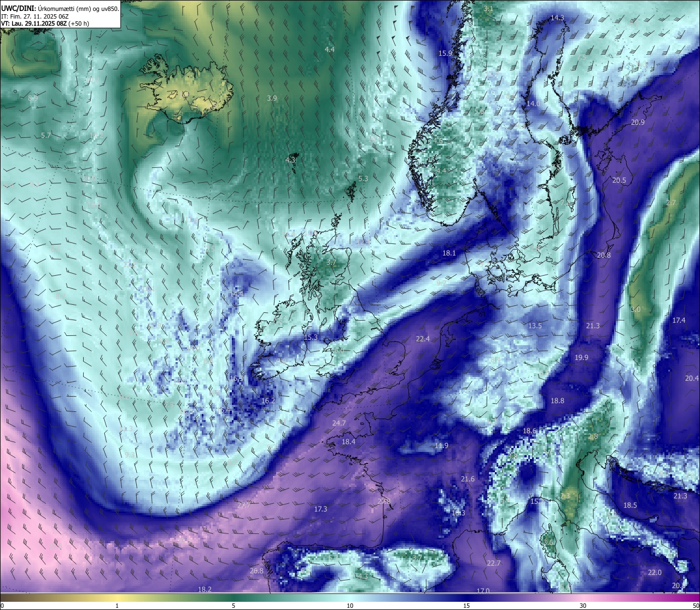This screenshot has width=700, height=610.
Task: Click the 5.3 value near Shetland
Action: click(363, 178)
